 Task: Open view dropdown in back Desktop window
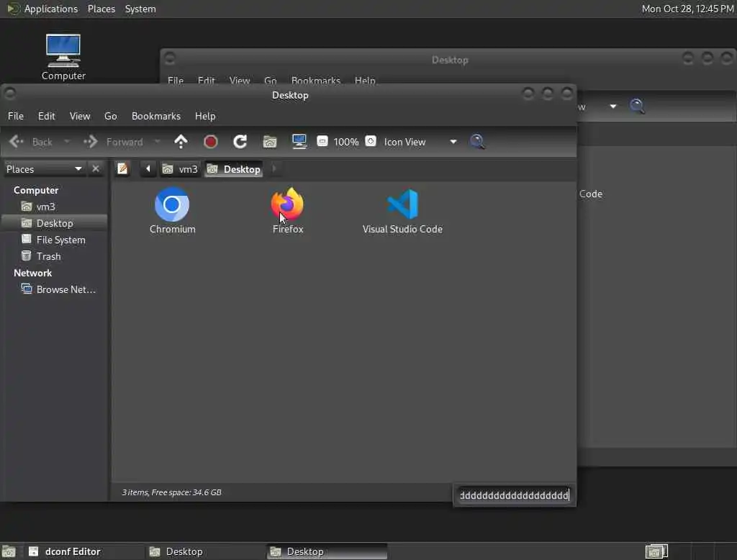click(613, 107)
